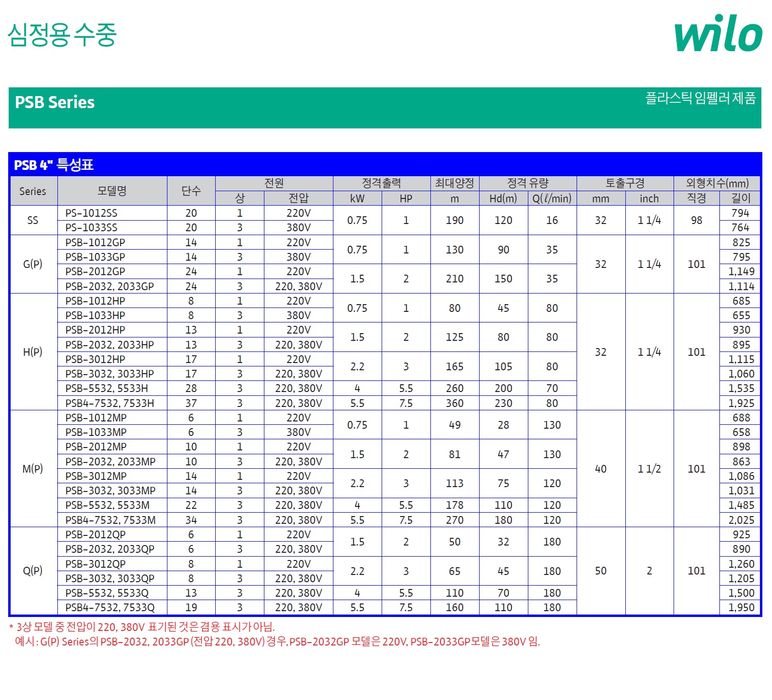Click the G(P) series cell
Viewport: 772px width, 700px height.
coord(33,264)
